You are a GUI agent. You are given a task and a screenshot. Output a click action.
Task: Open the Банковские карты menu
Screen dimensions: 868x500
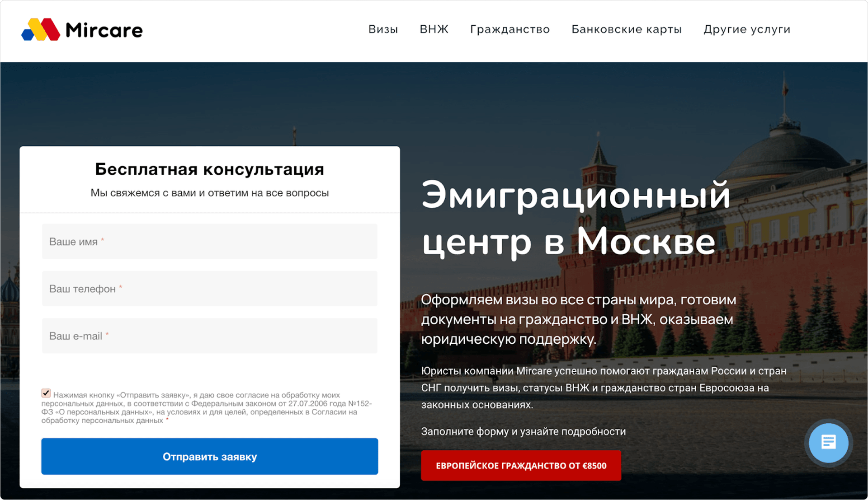click(x=627, y=29)
